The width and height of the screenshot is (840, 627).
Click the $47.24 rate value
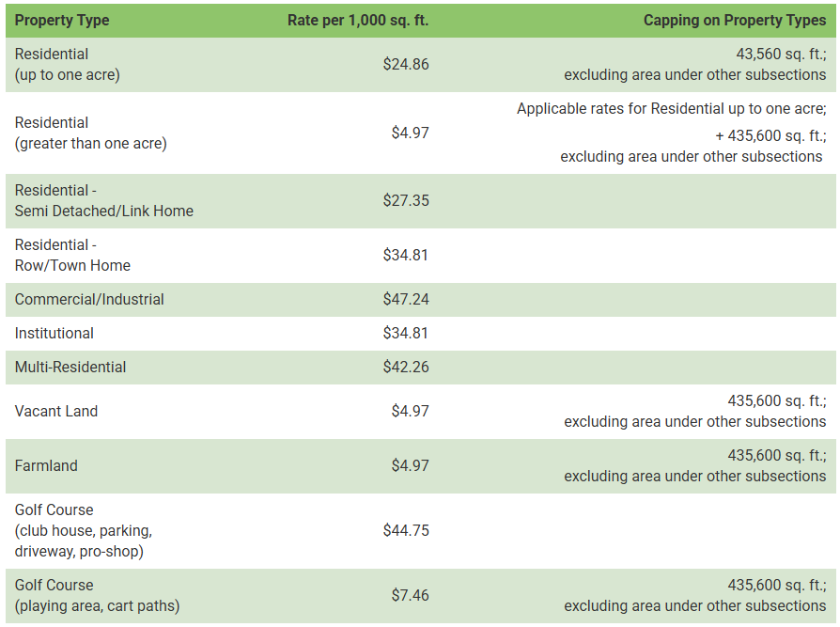[x=406, y=300]
